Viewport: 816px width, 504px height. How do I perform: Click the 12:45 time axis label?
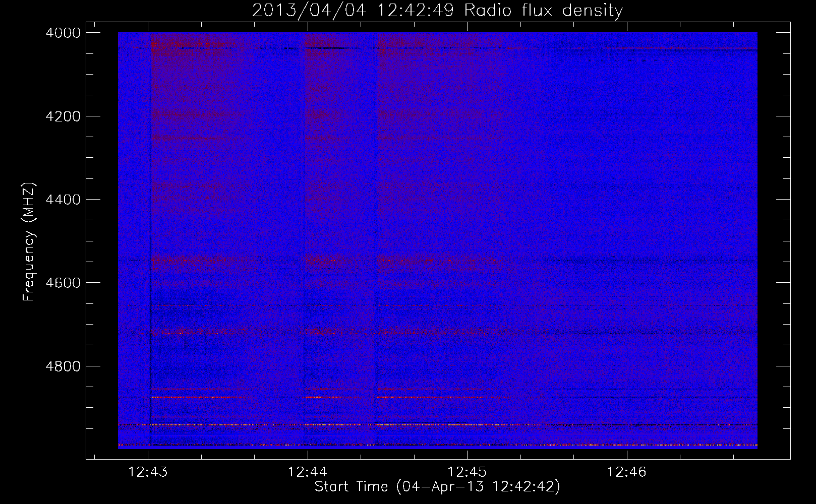tap(467, 472)
